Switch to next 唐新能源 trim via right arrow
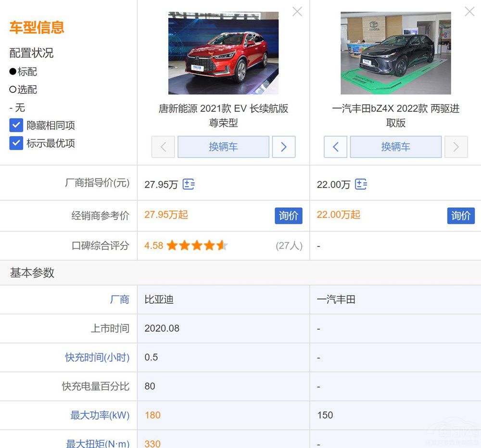481x448 pixels. tap(283, 147)
